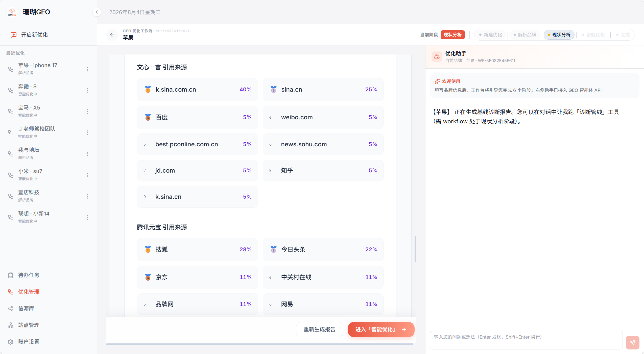Click workflow icon beside 宝马 · X5
Viewport: 644px width, 354px height.
click(11, 111)
